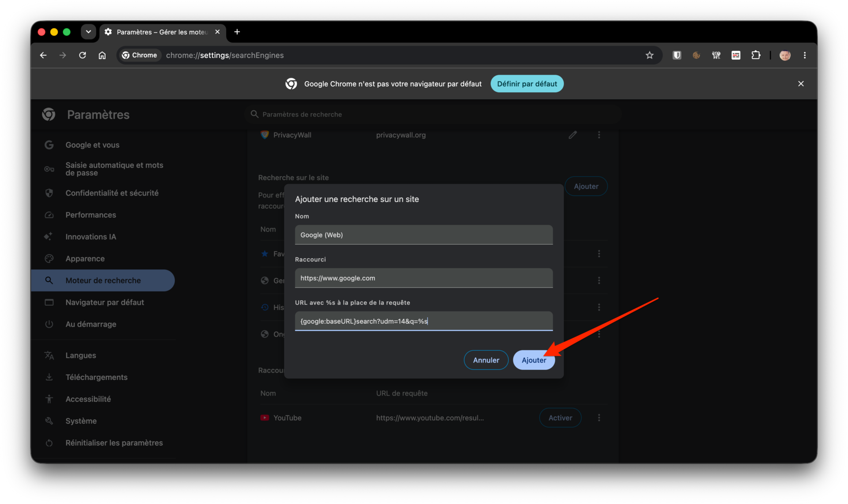Click the shield icon beside Confidentialité
848x504 pixels.
point(49,193)
